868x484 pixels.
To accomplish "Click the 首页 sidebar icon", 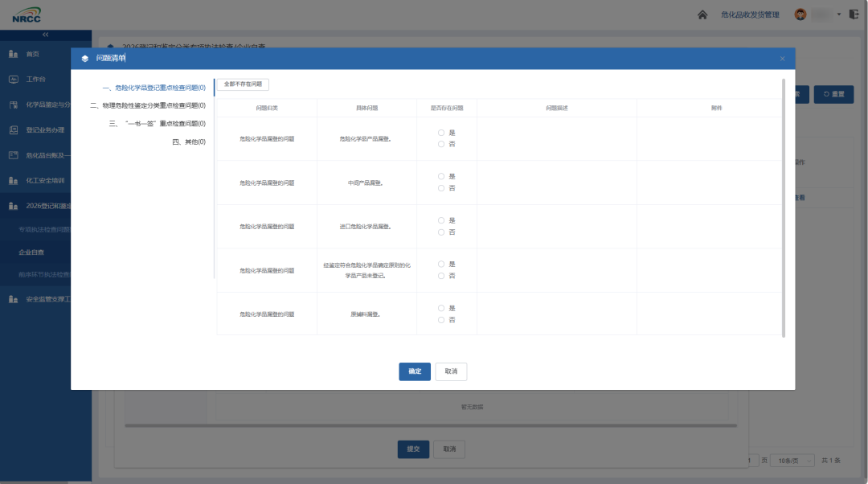I will pos(14,54).
